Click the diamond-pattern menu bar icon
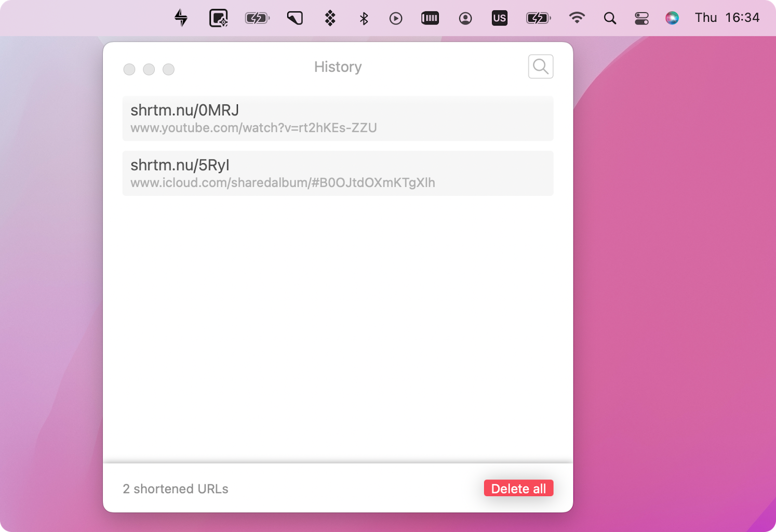Viewport: 776px width, 532px height. pos(330,18)
